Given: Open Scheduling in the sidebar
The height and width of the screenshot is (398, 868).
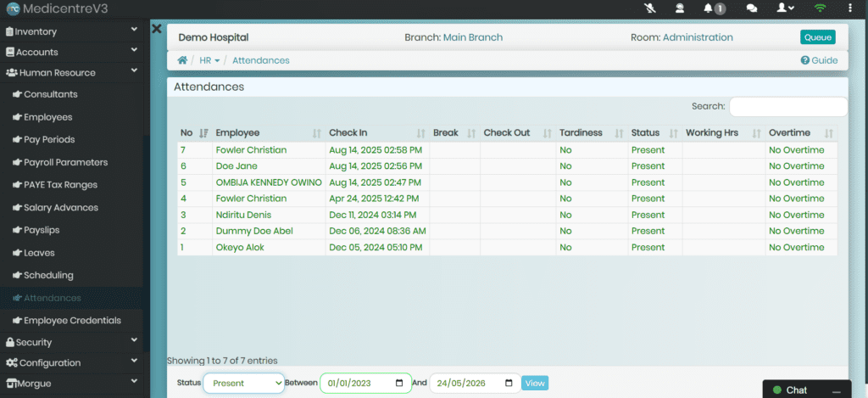Looking at the screenshot, I should click(x=48, y=275).
